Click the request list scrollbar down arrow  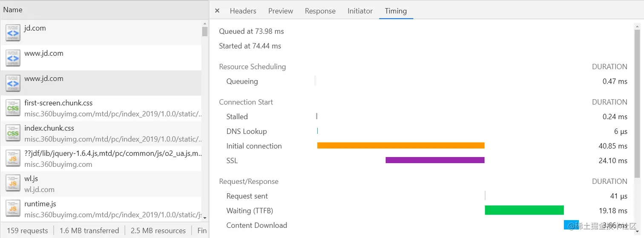[205, 218]
